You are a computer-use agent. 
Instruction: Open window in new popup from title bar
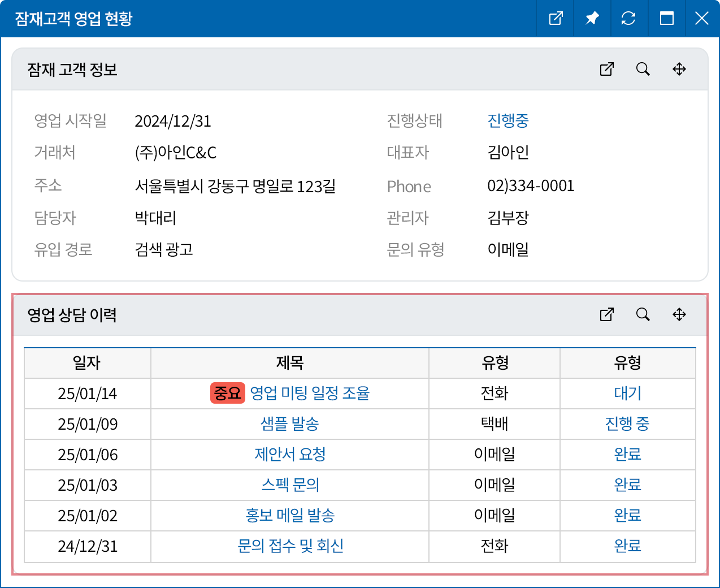[x=556, y=19]
